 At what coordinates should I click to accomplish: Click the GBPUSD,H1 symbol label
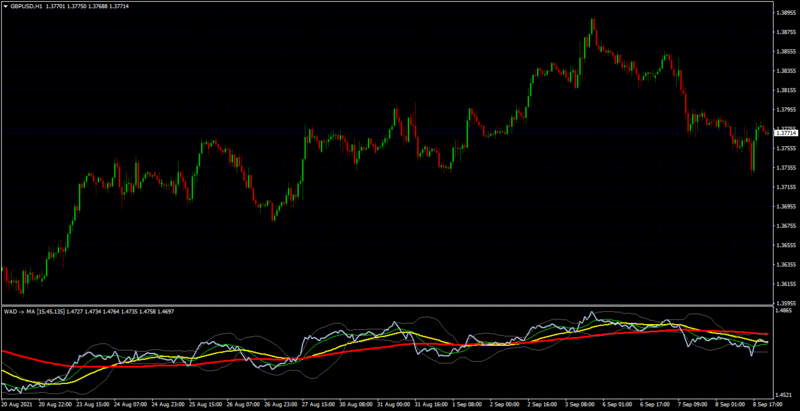coord(26,5)
